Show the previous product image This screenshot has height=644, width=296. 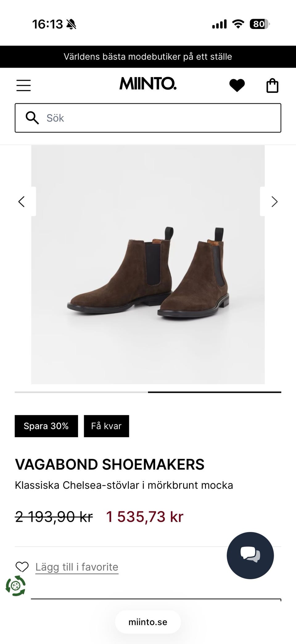pos(22,202)
